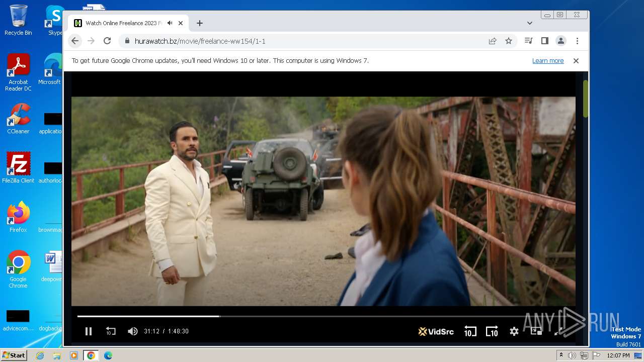Close the Freelance 2023 tab
This screenshot has height=362, width=644.
click(181, 23)
